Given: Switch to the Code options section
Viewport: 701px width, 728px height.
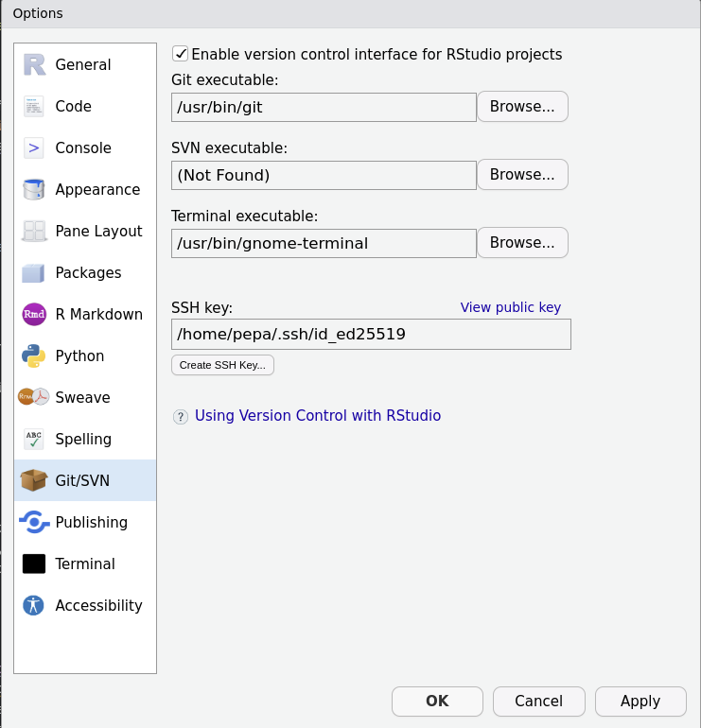Looking at the screenshot, I should 85,106.
